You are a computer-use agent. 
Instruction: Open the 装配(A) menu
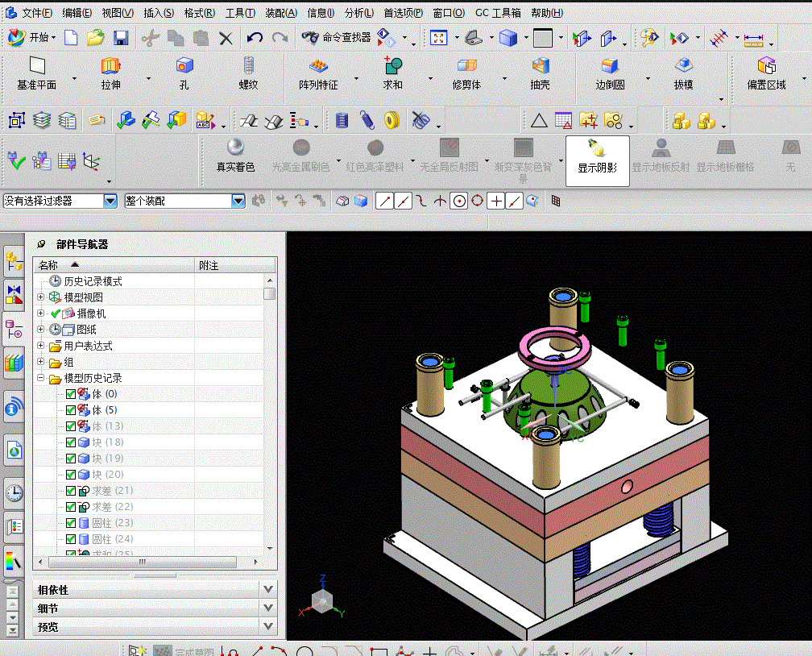[281, 13]
